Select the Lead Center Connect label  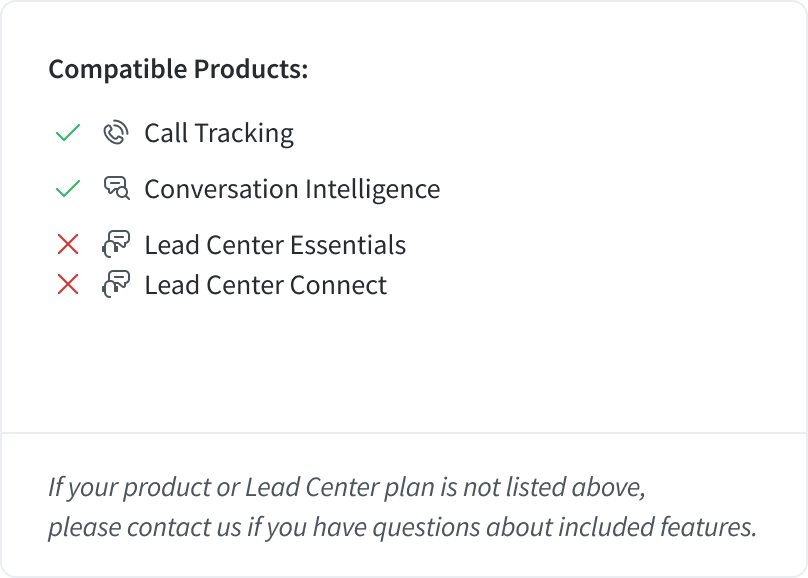[265, 285]
